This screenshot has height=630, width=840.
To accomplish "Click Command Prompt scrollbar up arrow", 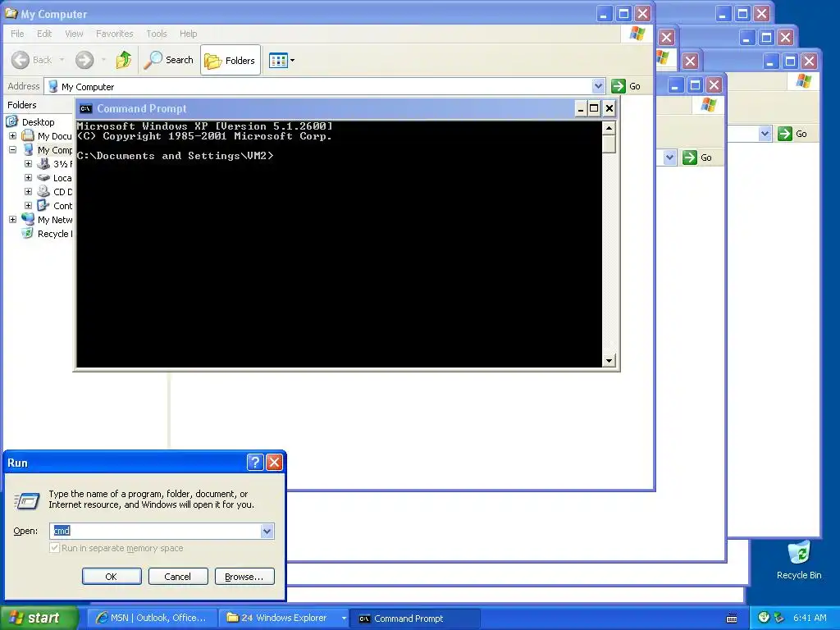I will point(609,129).
